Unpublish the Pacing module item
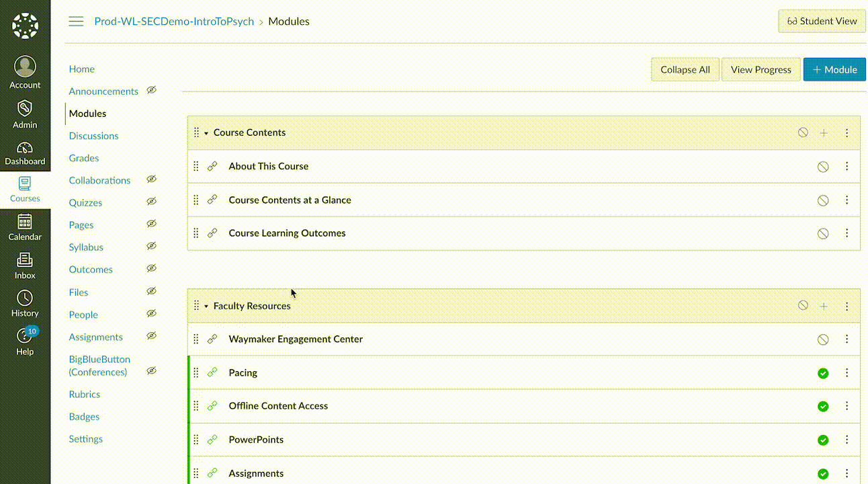 click(823, 373)
